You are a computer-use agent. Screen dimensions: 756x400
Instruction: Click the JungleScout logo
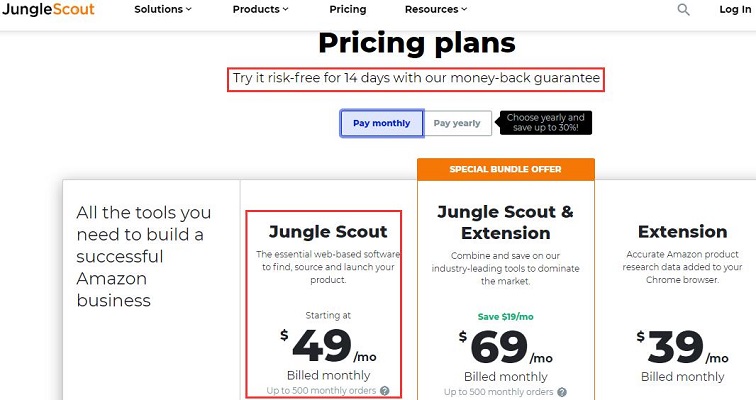(x=48, y=10)
